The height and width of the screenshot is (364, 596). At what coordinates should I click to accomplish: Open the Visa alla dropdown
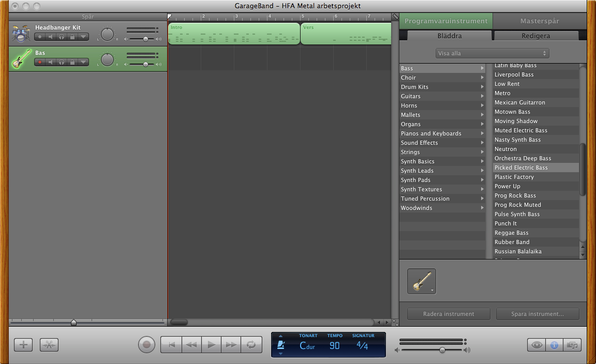pyautogui.click(x=492, y=53)
